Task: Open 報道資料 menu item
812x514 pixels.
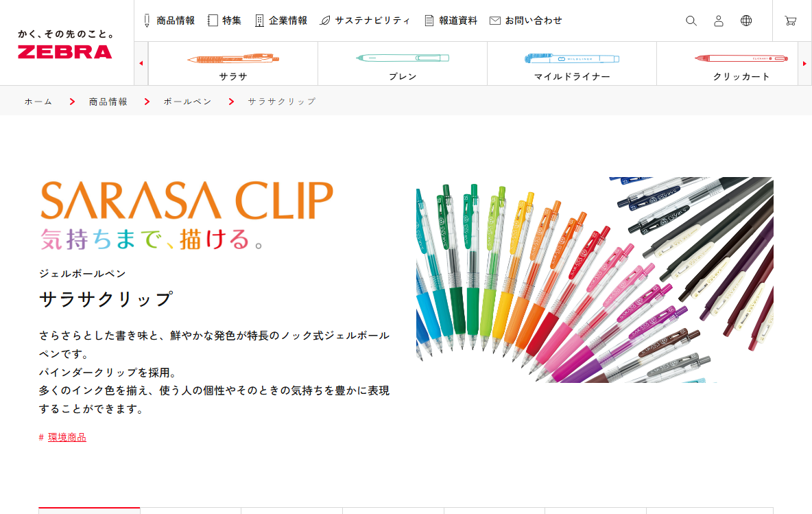Action: [x=458, y=21]
